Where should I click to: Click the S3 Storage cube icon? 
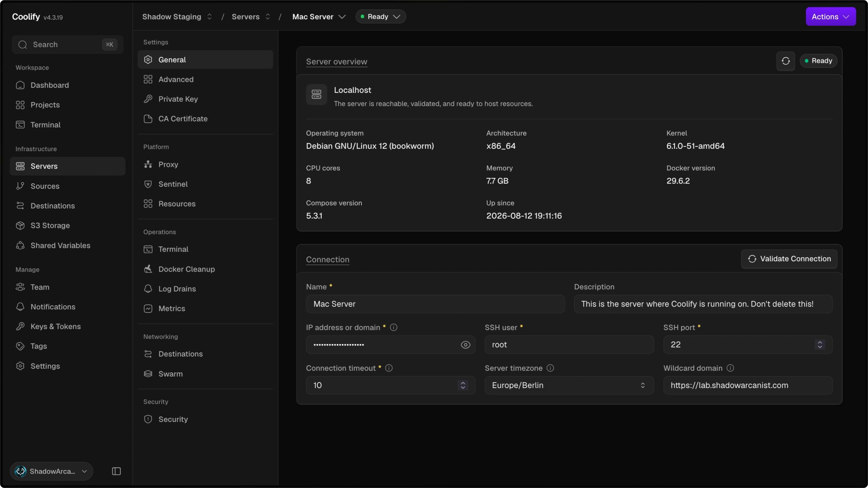click(x=20, y=226)
